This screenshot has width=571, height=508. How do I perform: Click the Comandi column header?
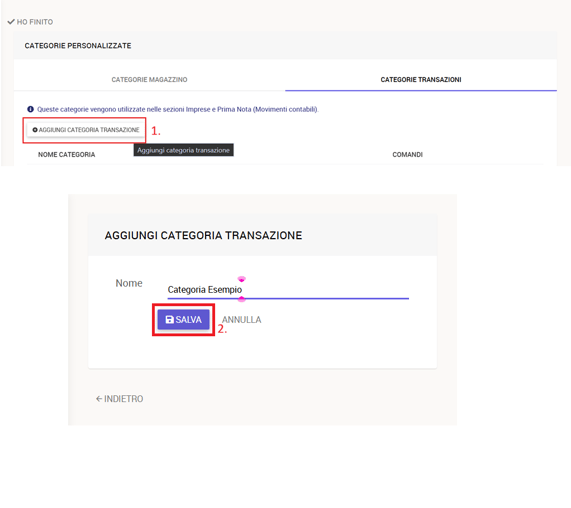tap(407, 154)
